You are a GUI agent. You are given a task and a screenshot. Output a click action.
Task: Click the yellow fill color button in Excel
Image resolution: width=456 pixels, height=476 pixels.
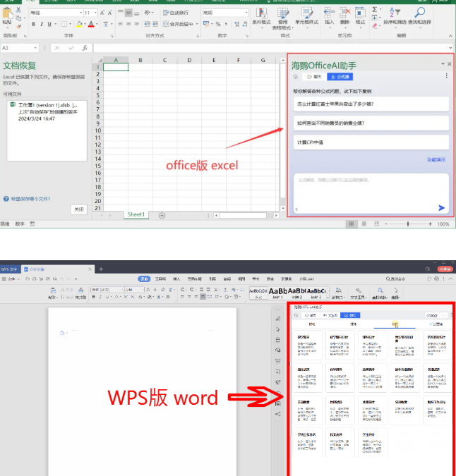coord(79,24)
